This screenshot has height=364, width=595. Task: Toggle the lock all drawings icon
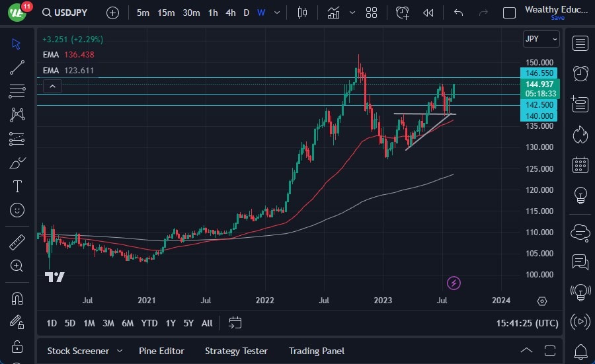[17, 346]
